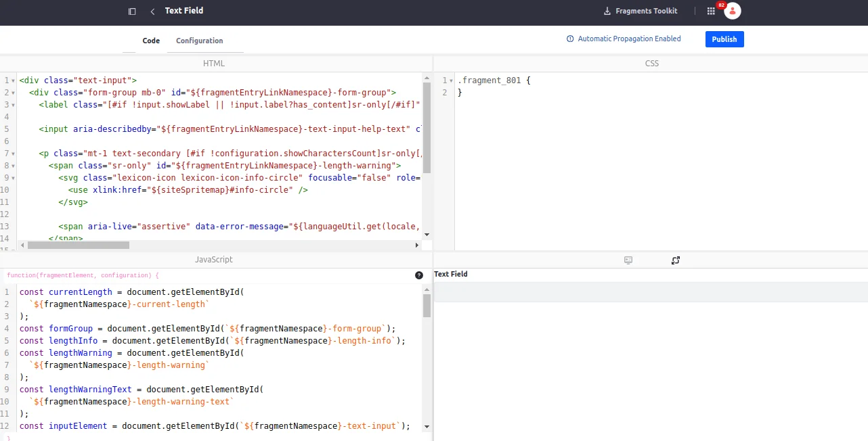
Task: Click HTML scrollbar down arrow
Action: 427,235
